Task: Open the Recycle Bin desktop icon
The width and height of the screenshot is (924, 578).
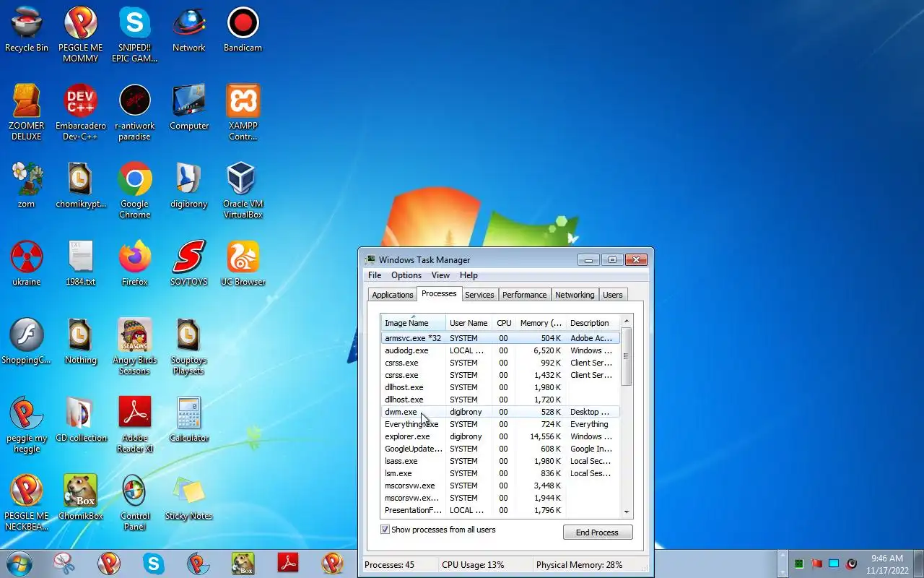Action: pyautogui.click(x=27, y=30)
